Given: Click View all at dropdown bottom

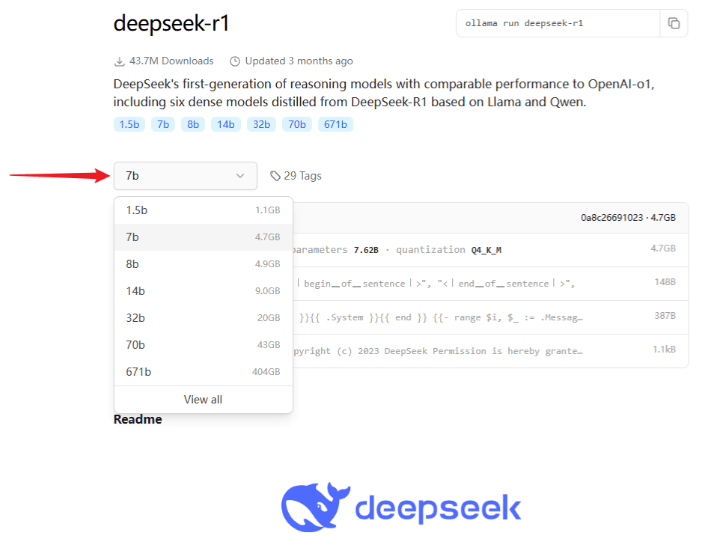Looking at the screenshot, I should 203,399.
